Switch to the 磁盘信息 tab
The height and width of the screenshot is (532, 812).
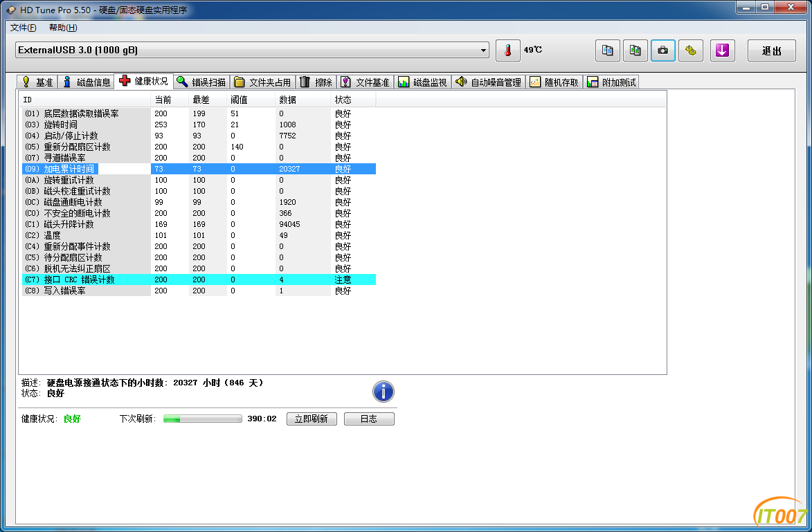[x=86, y=82]
